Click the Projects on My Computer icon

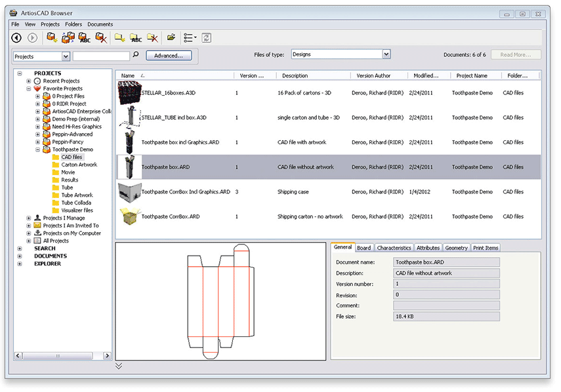point(37,233)
